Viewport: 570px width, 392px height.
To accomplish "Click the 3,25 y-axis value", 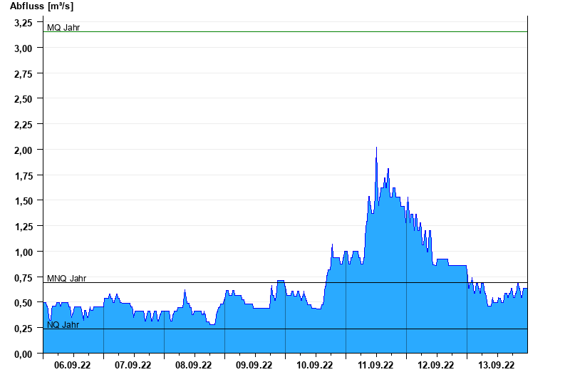I will click(x=24, y=23).
